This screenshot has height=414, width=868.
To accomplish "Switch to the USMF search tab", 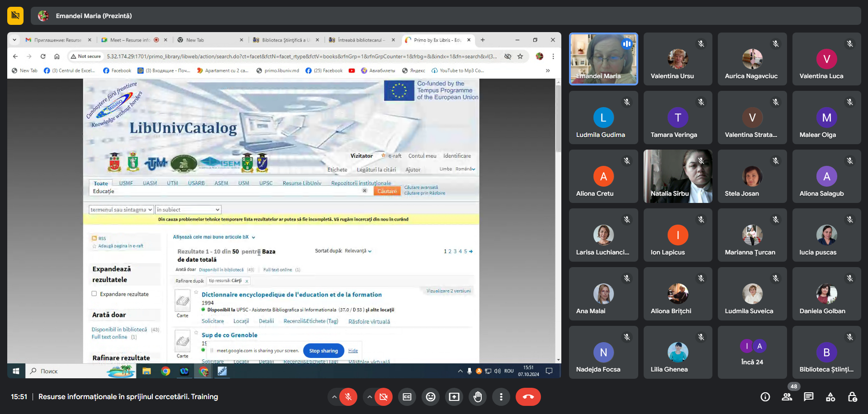I will click(126, 183).
